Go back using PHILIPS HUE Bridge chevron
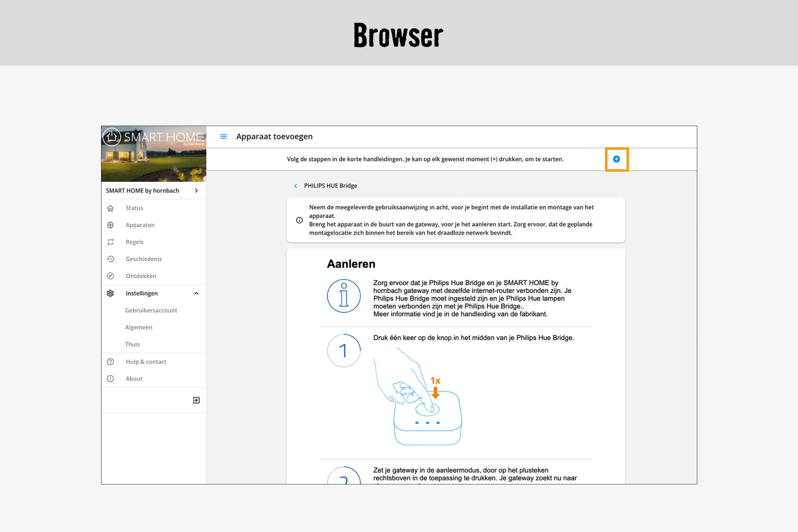The width and height of the screenshot is (798, 532). click(x=296, y=186)
